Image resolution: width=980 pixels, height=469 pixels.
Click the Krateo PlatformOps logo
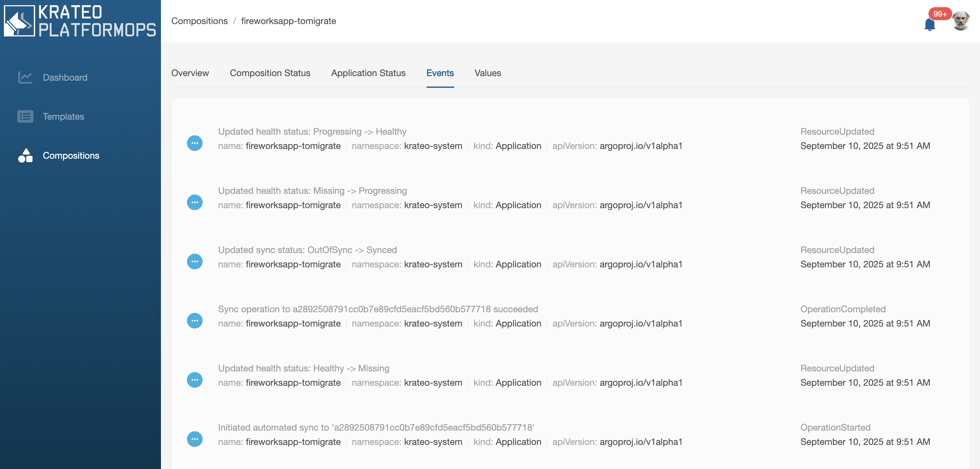coord(80,21)
